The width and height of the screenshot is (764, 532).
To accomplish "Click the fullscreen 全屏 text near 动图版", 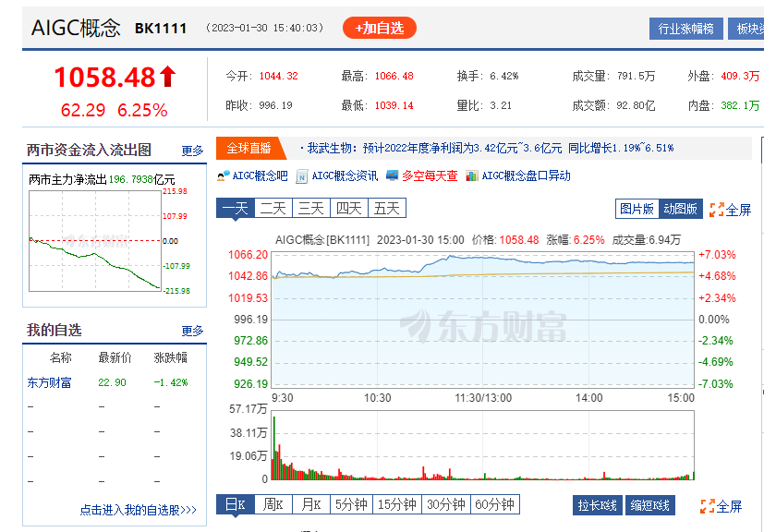I will coord(738,210).
